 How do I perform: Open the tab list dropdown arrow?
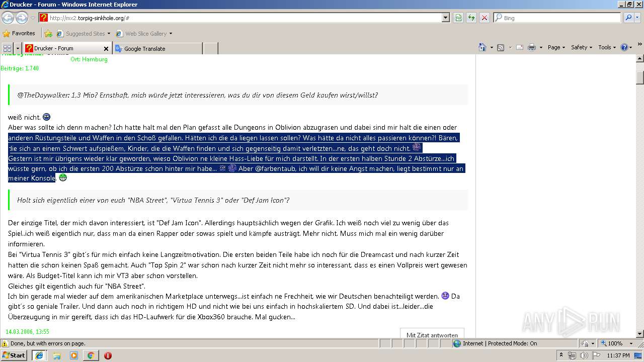point(18,48)
